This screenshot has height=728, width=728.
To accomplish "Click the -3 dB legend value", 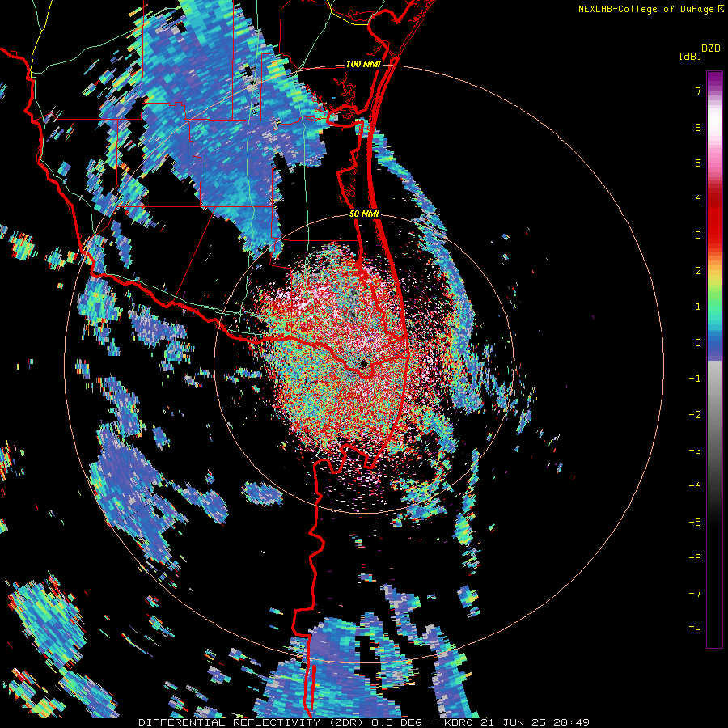I will point(695,451).
